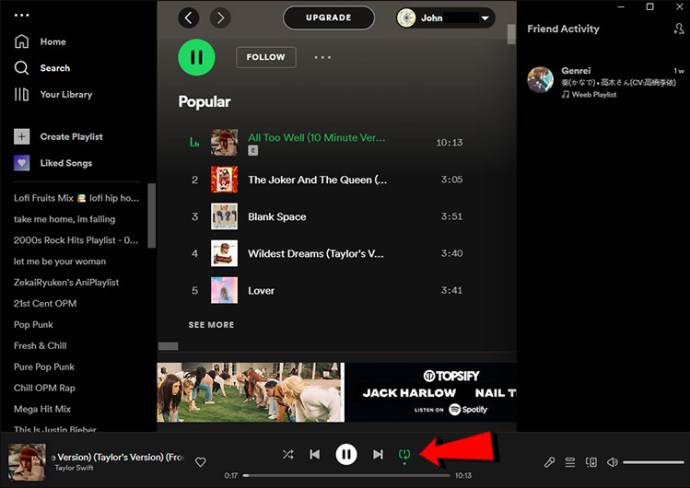Open Lofi Fruits Mix playlist
This screenshot has height=488, width=690.
[76, 198]
